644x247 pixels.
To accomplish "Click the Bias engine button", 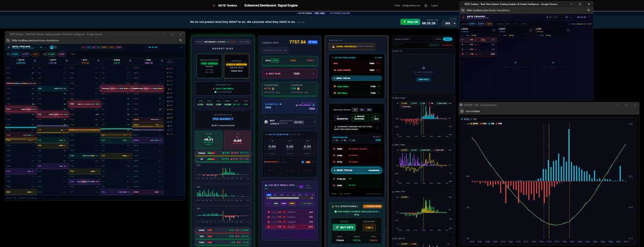I will (376, 117).
